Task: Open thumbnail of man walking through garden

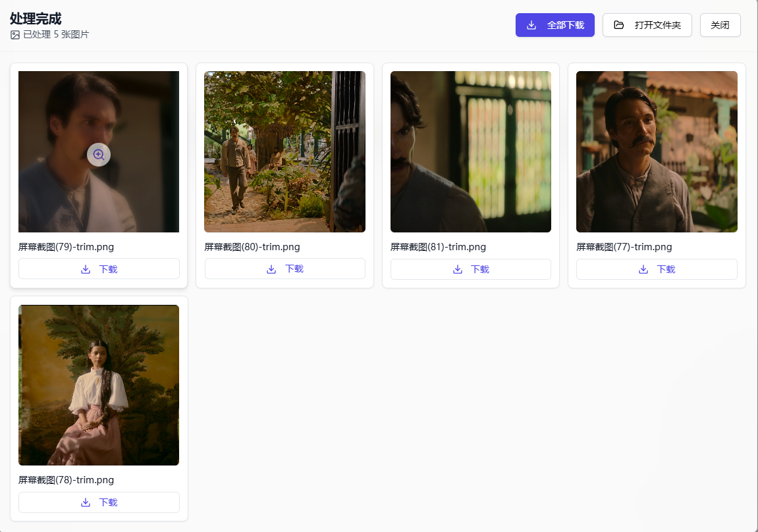Action: click(284, 151)
